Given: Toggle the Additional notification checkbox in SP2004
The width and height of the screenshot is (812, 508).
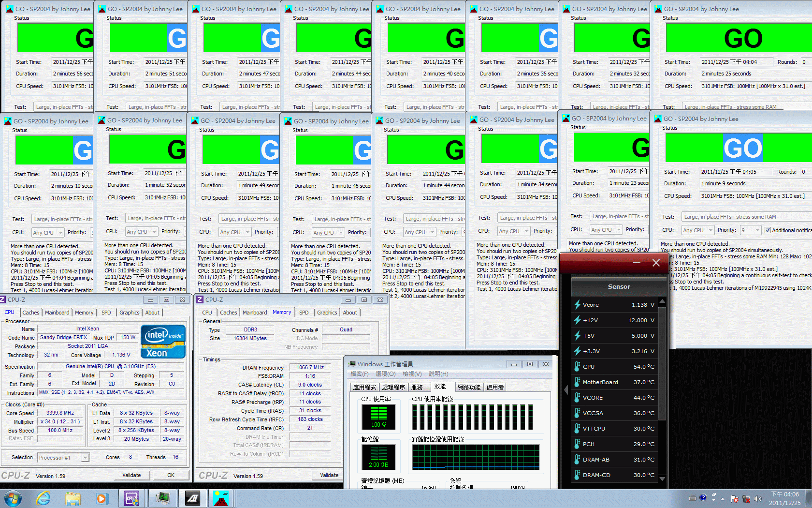Looking at the screenshot, I should pyautogui.click(x=768, y=230).
